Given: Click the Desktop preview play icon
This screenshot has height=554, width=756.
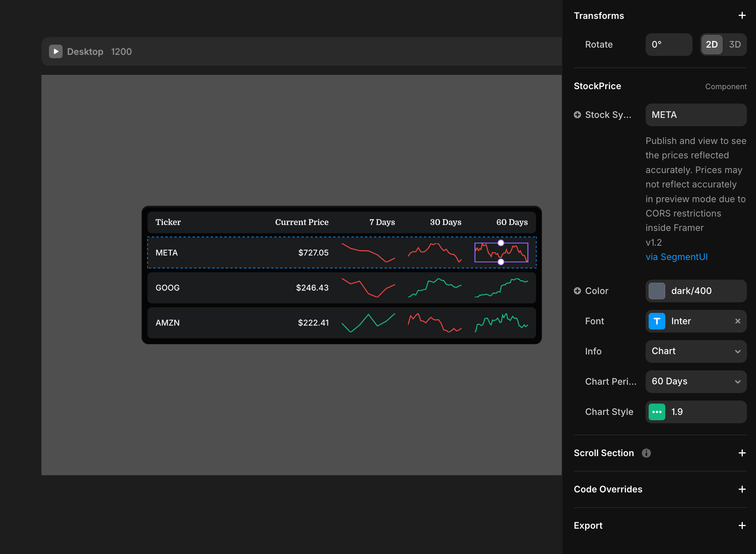Looking at the screenshot, I should coord(56,51).
